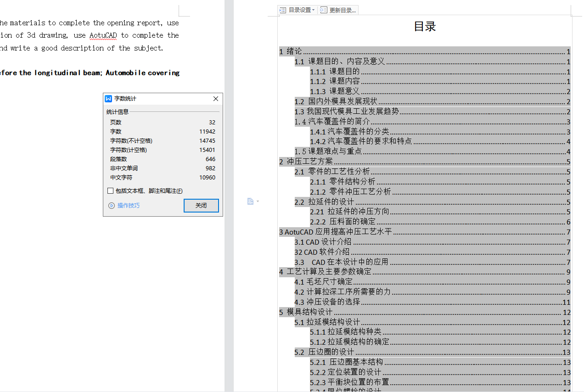584x392 pixels.
Task: Click the 目录 heading in the document
Action: click(424, 27)
